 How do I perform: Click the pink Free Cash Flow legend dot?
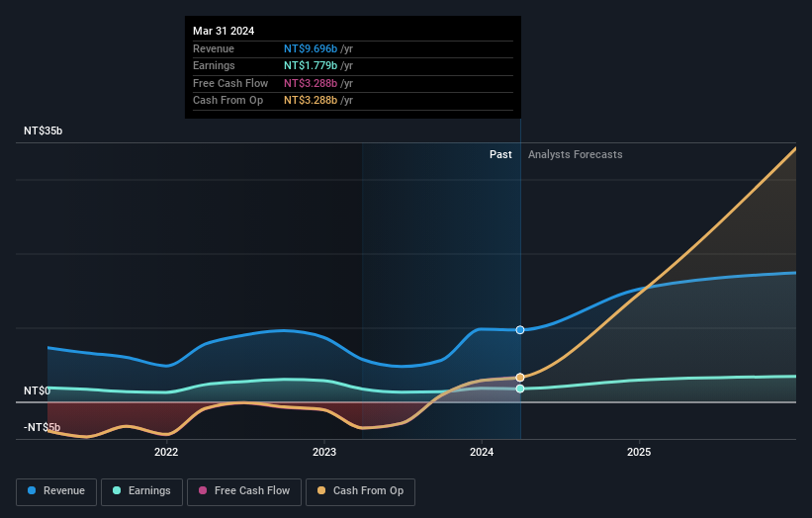point(203,490)
